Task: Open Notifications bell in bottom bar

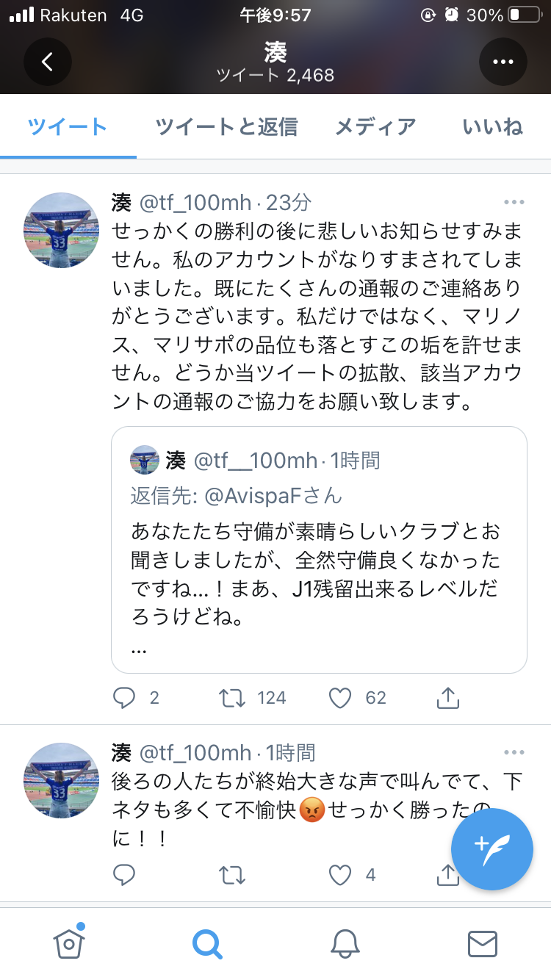Action: pyautogui.click(x=345, y=943)
